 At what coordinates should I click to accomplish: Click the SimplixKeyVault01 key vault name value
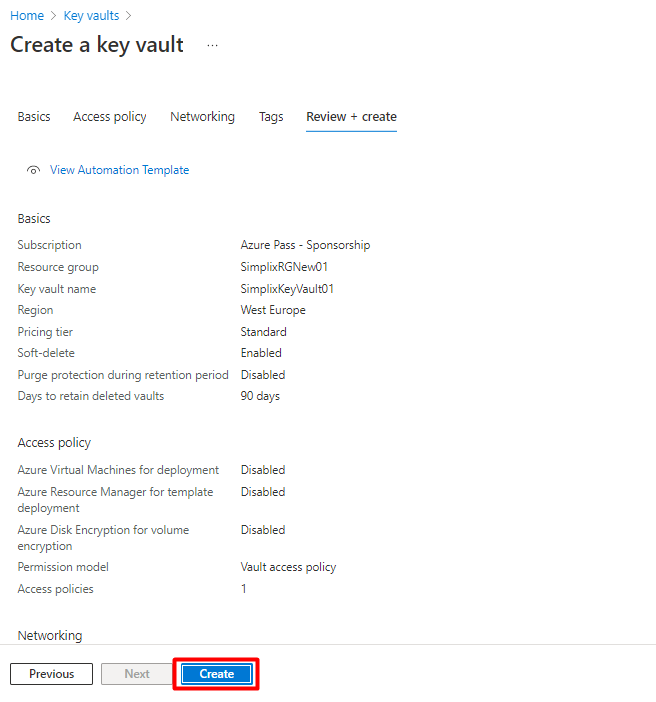point(287,289)
